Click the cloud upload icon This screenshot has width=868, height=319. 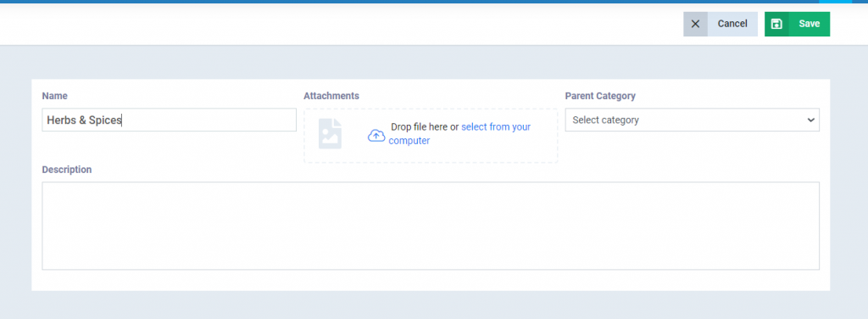[x=376, y=135]
